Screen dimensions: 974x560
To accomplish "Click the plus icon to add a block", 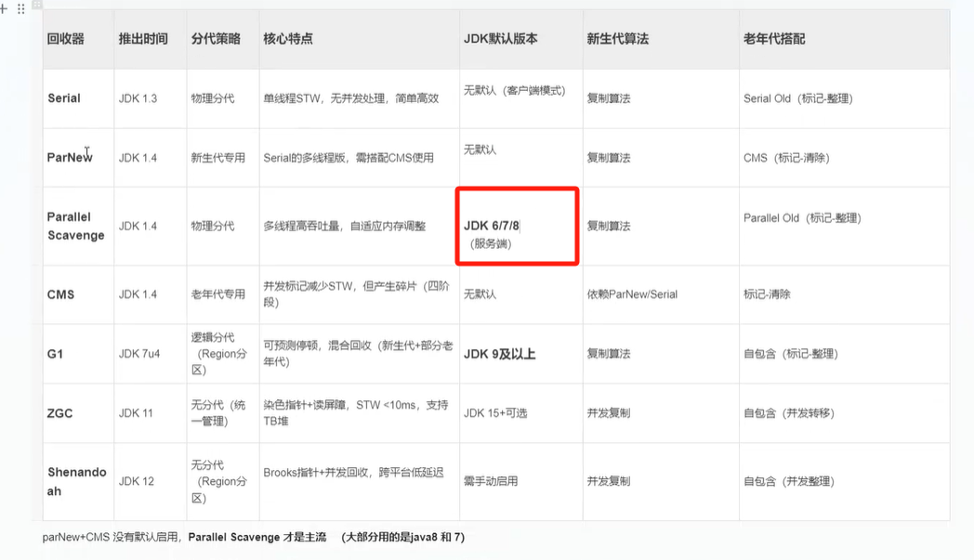I will click(x=4, y=9).
